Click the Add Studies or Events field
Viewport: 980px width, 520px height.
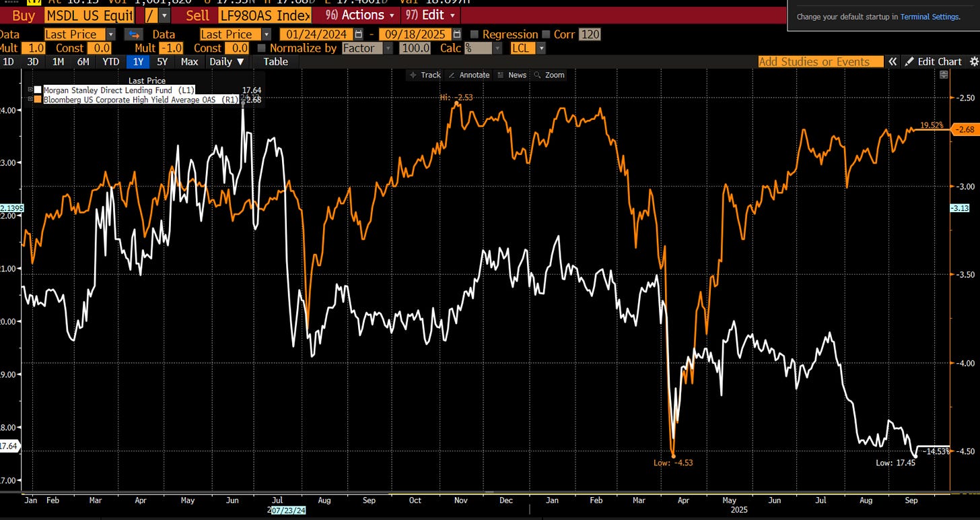pyautogui.click(x=820, y=61)
